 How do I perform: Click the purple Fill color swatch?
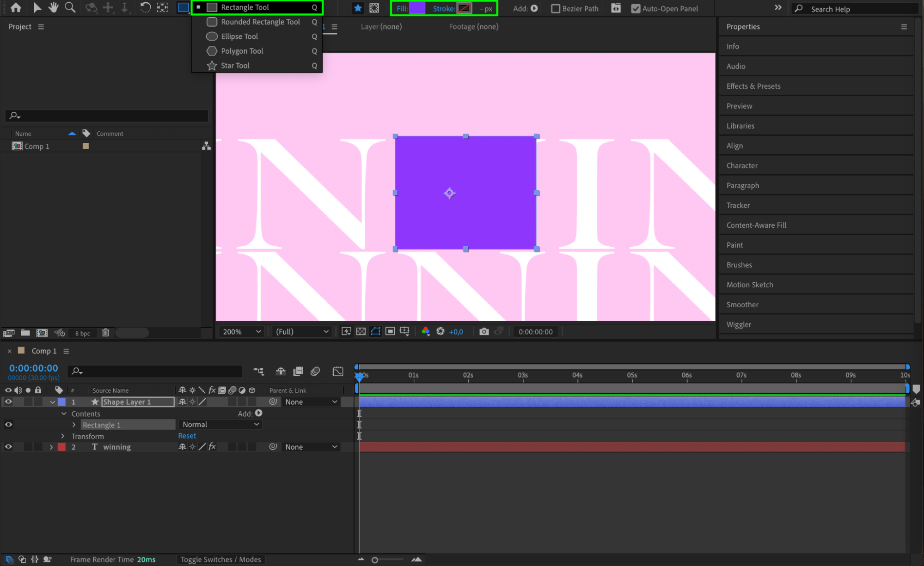pos(417,8)
